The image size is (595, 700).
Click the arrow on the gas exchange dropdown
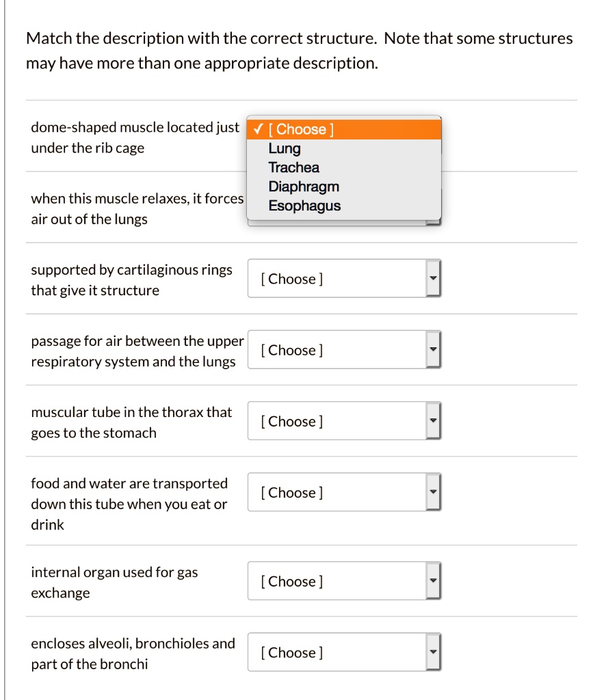(433, 580)
